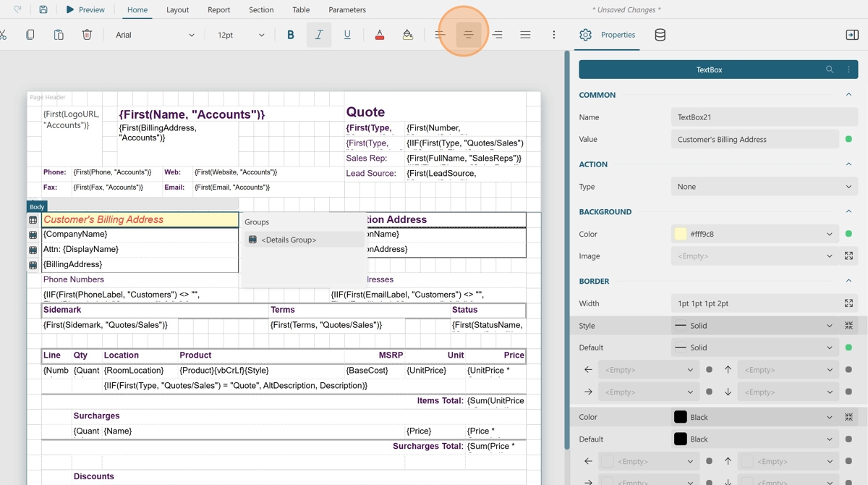Click Attn DisplayName row group icon

[33, 250]
